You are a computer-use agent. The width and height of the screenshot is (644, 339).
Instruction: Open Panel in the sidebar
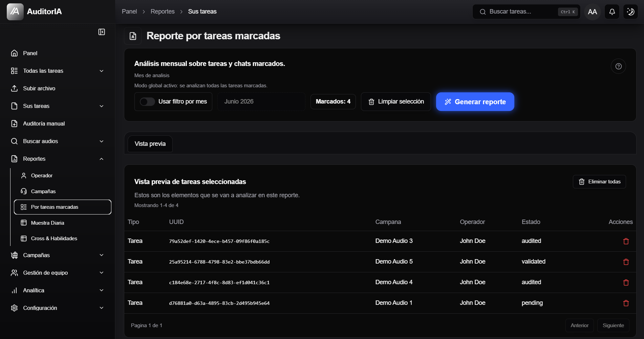coord(58,53)
